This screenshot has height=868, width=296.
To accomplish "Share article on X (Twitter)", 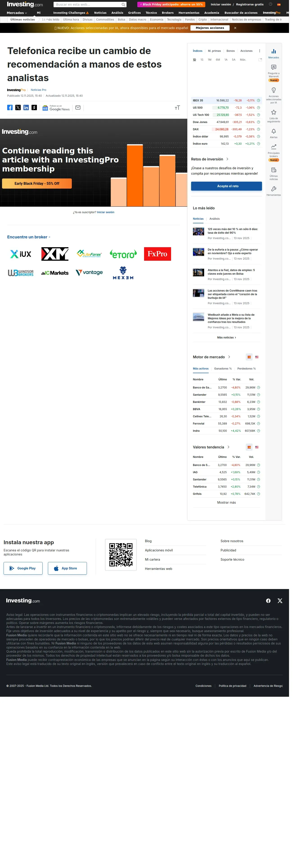I will point(18,107).
